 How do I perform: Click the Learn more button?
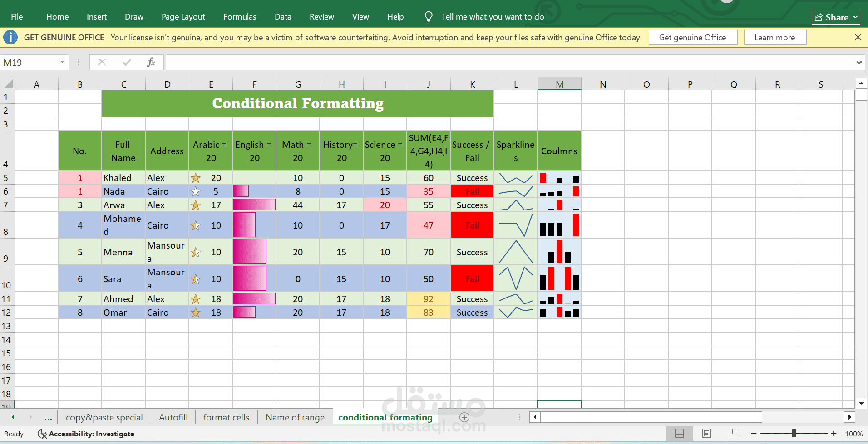pyautogui.click(x=775, y=38)
